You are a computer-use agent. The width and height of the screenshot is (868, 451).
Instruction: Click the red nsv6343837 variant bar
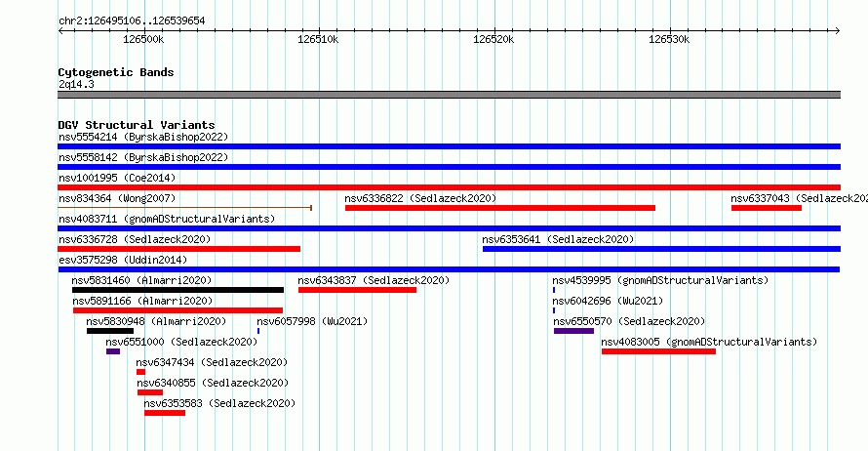click(x=357, y=290)
